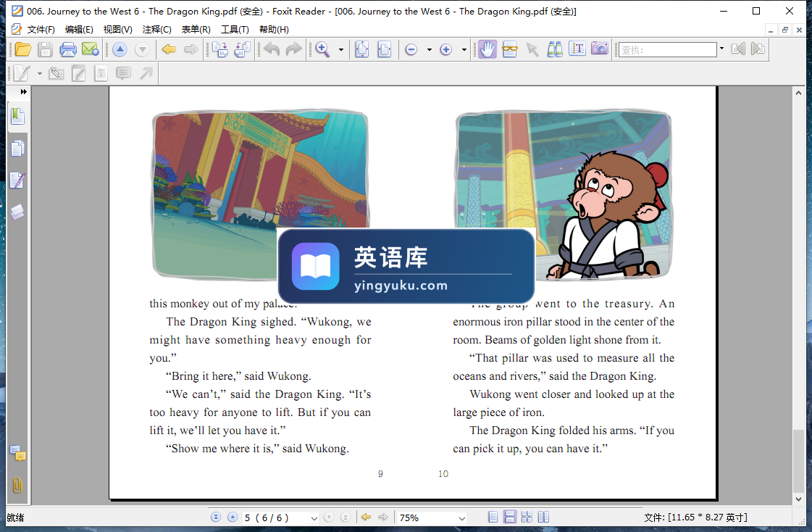Jump to last page in status bar
The height and width of the screenshot is (532, 812).
(346, 518)
